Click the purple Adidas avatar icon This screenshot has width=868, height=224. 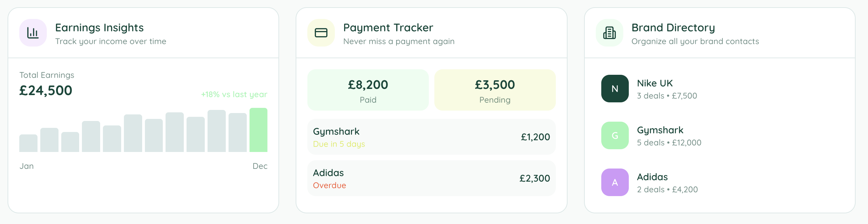pyautogui.click(x=615, y=182)
